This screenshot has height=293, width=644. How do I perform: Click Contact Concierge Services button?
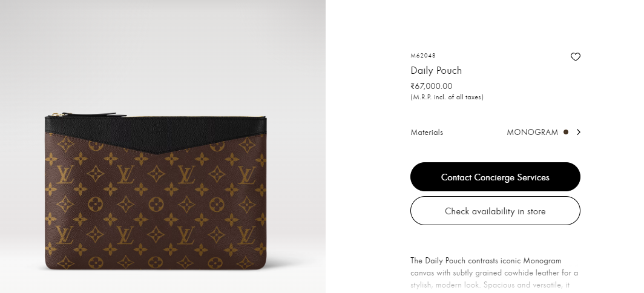tap(495, 177)
